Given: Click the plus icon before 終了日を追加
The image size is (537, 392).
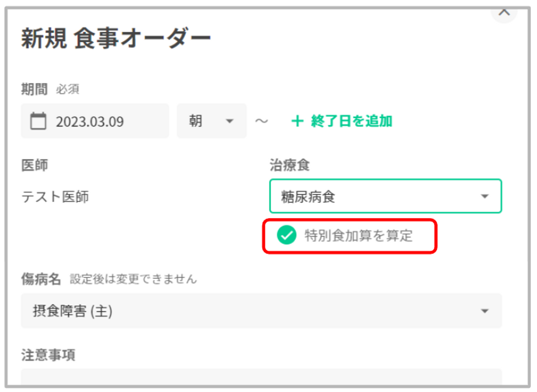Looking at the screenshot, I should coord(297,121).
